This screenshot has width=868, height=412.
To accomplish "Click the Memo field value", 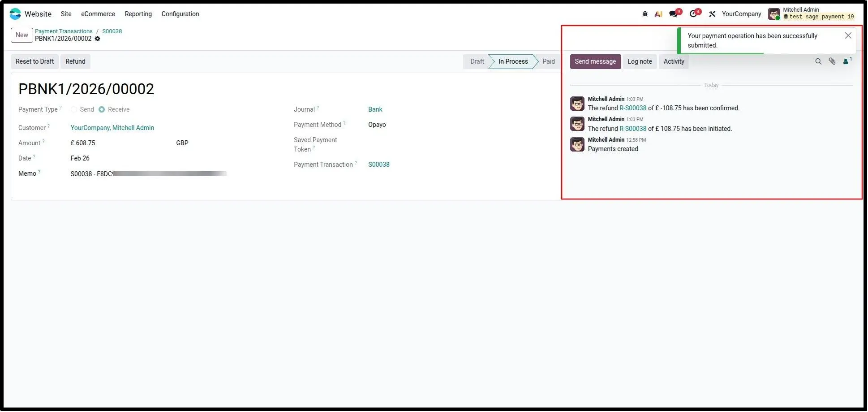I will pos(149,174).
